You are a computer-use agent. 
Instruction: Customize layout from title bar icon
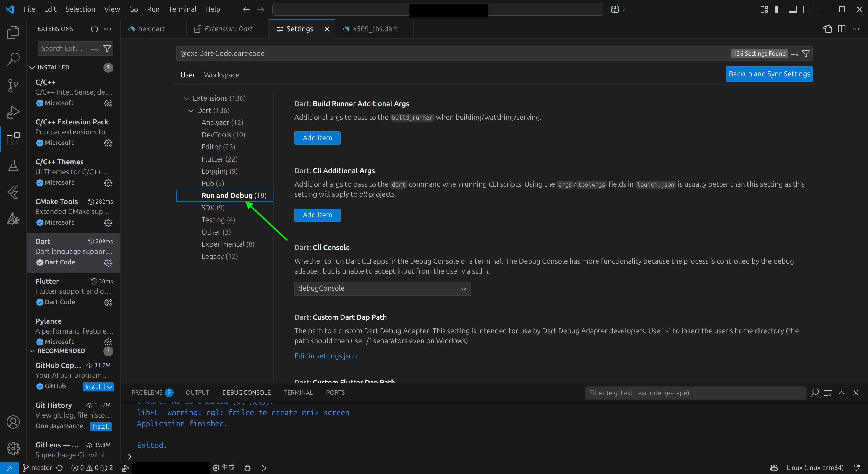click(x=764, y=9)
